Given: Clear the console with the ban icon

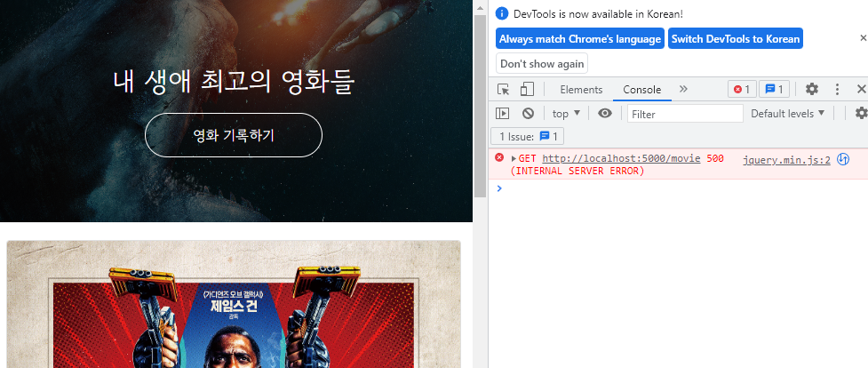Looking at the screenshot, I should pyautogui.click(x=528, y=114).
